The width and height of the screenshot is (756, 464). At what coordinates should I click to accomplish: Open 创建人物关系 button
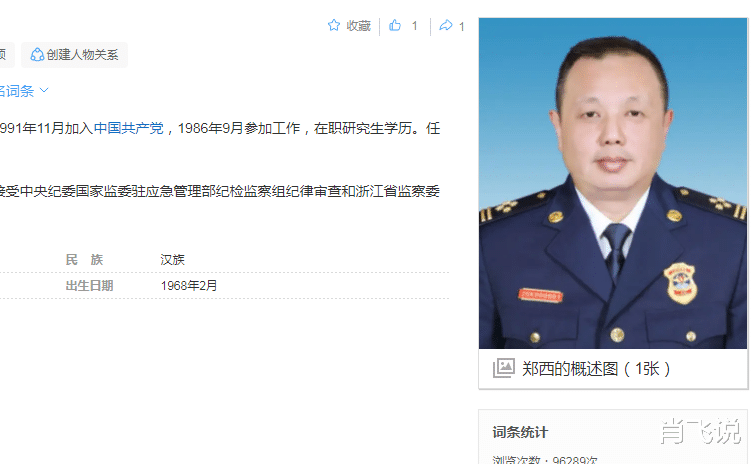coord(74,55)
